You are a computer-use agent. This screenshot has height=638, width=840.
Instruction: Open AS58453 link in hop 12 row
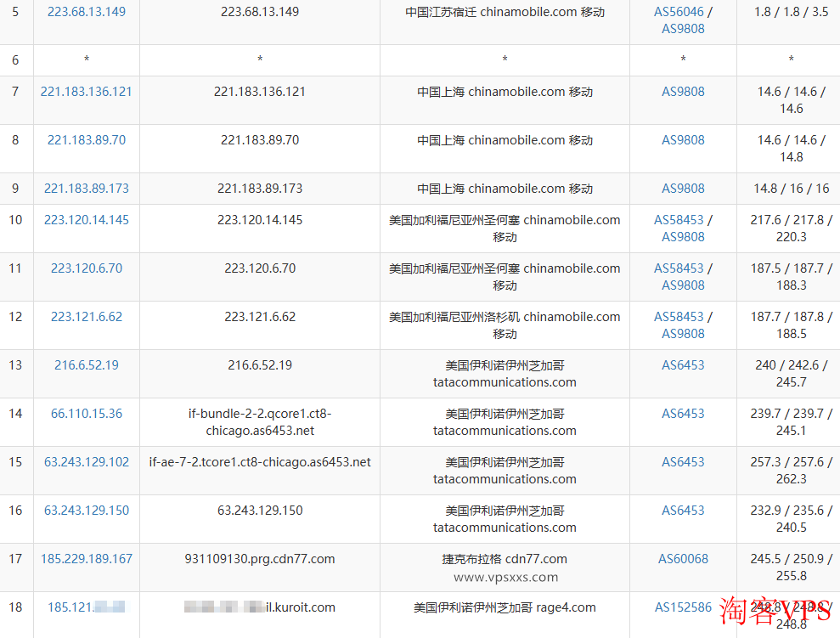click(x=679, y=317)
